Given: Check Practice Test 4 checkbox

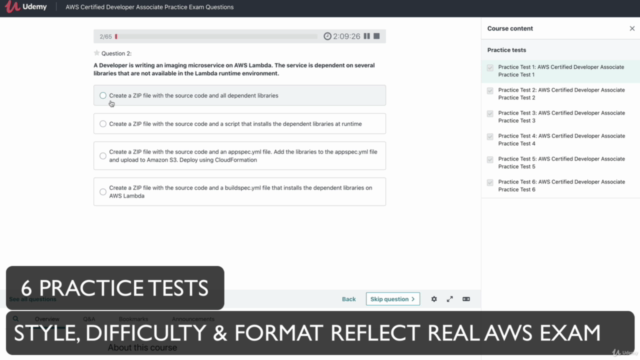Looking at the screenshot, I should (490, 136).
